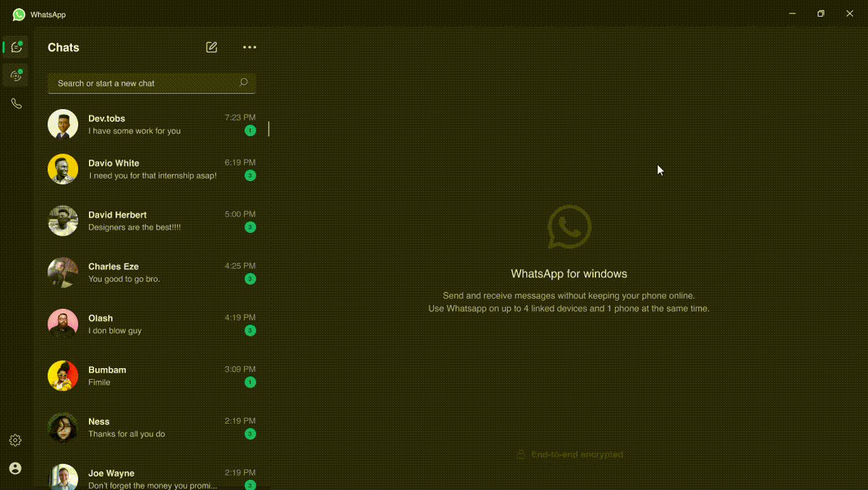Open the Status updates icon
Viewport: 868px width, 490px height.
coord(16,76)
